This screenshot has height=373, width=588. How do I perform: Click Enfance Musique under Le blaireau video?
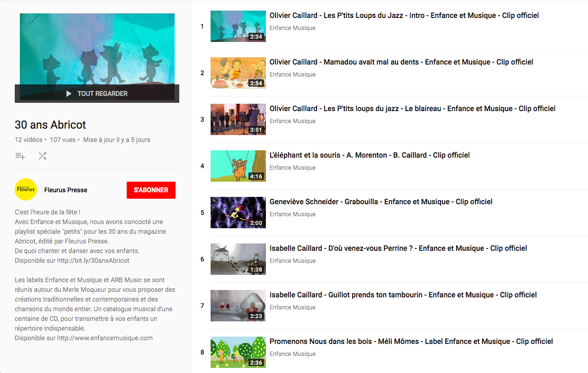pos(293,121)
